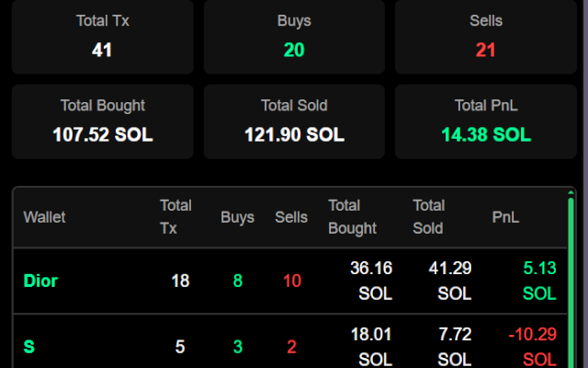Click the scrollbar up arrow in table
The width and height of the screenshot is (588, 368).
coord(571,192)
